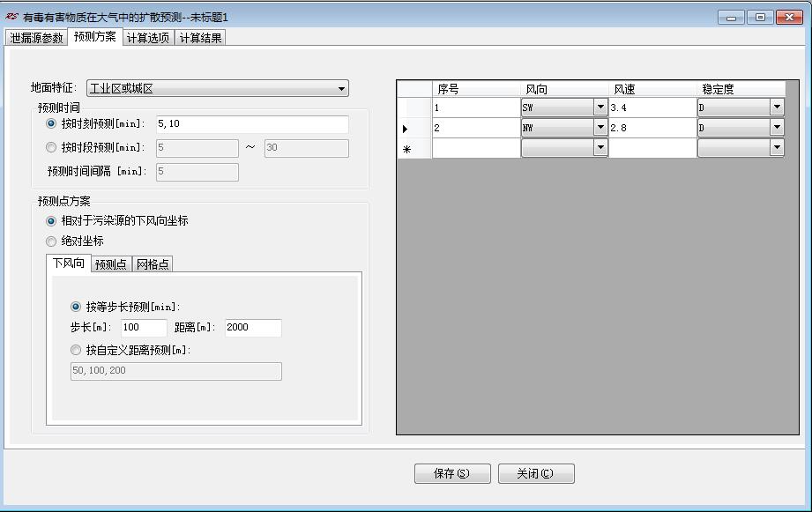This screenshot has width=812, height=512.
Task: Open the 计算选项 tab
Action: coord(148,38)
